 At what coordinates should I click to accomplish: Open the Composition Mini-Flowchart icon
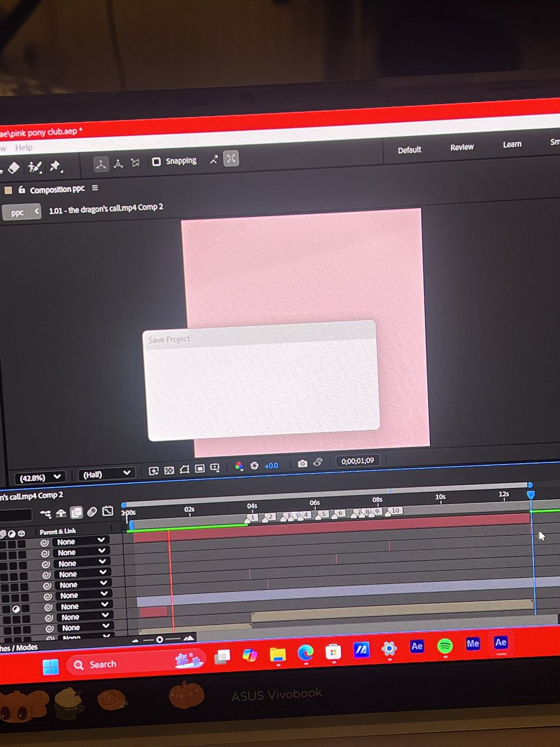45,514
